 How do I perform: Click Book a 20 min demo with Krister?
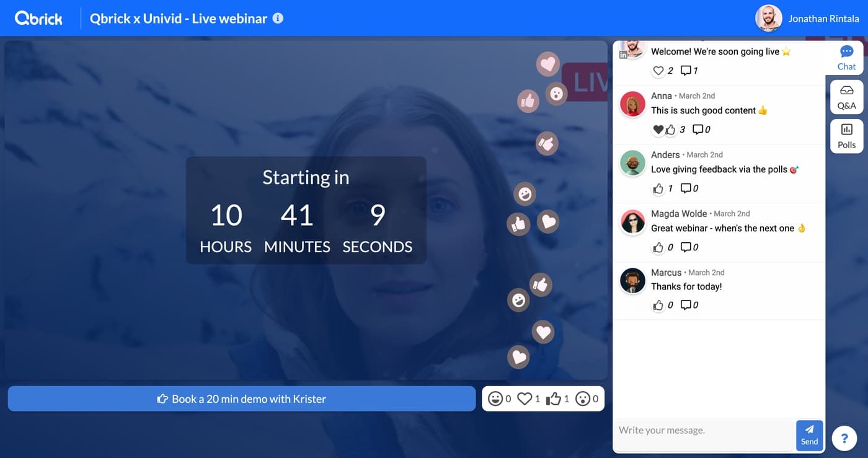[x=241, y=398]
